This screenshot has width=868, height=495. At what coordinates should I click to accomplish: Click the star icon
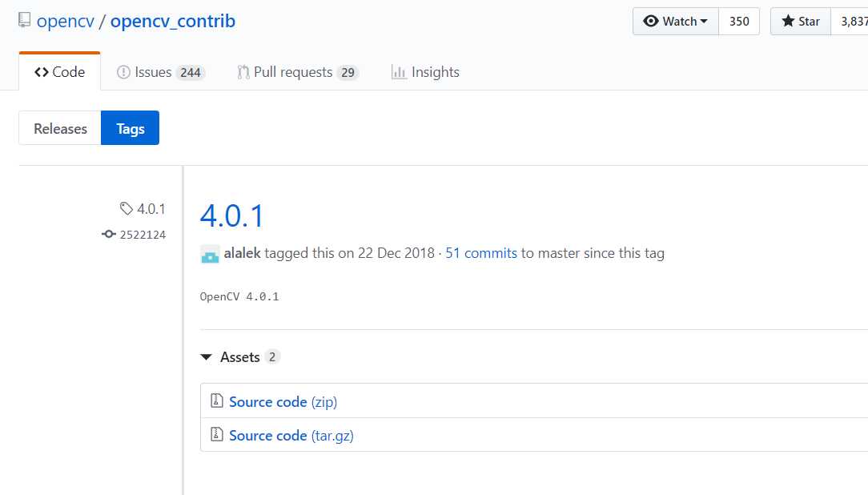pyautogui.click(x=788, y=21)
